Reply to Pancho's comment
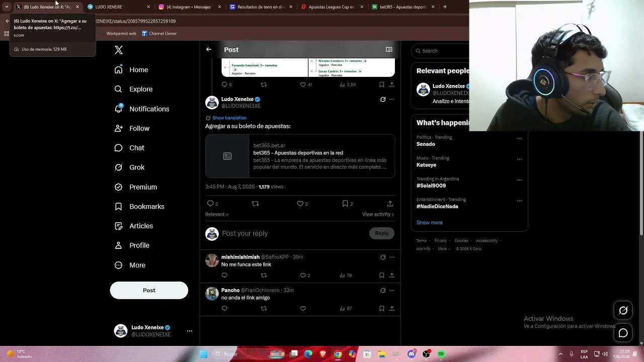 coord(224,308)
